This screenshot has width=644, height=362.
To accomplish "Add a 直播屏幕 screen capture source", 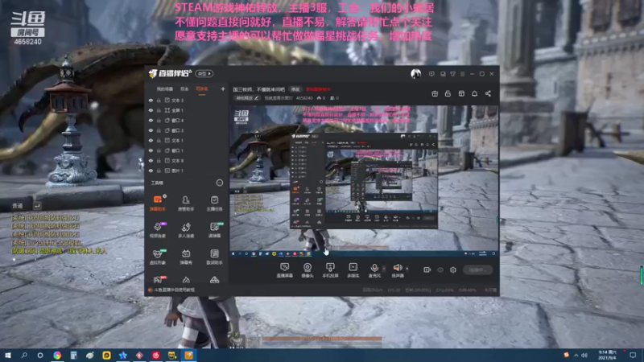I will pyautogui.click(x=284, y=270).
